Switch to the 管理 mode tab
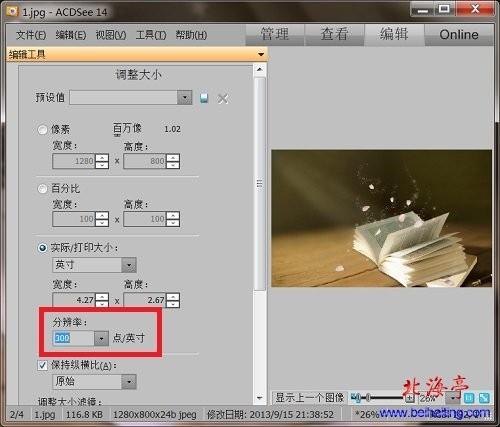500x427 pixels. coord(275,34)
